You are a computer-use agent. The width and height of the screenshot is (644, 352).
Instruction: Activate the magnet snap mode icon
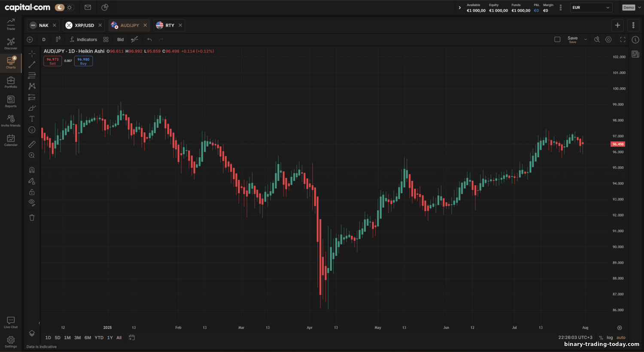32,170
